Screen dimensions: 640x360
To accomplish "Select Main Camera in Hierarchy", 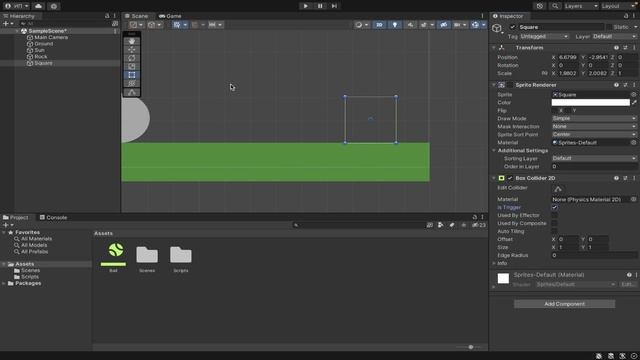I will [x=51, y=37].
